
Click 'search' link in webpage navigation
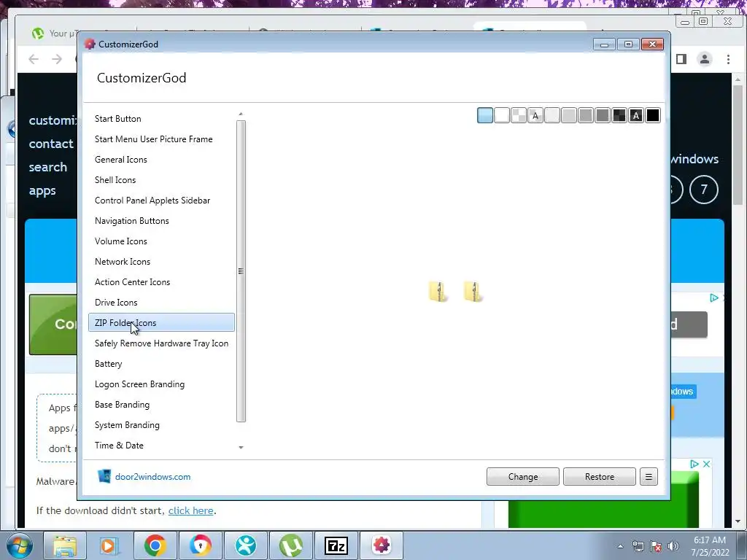48,167
